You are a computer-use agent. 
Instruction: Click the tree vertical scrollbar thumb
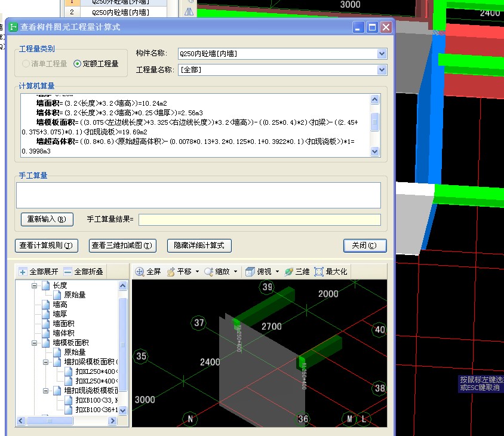point(123,345)
